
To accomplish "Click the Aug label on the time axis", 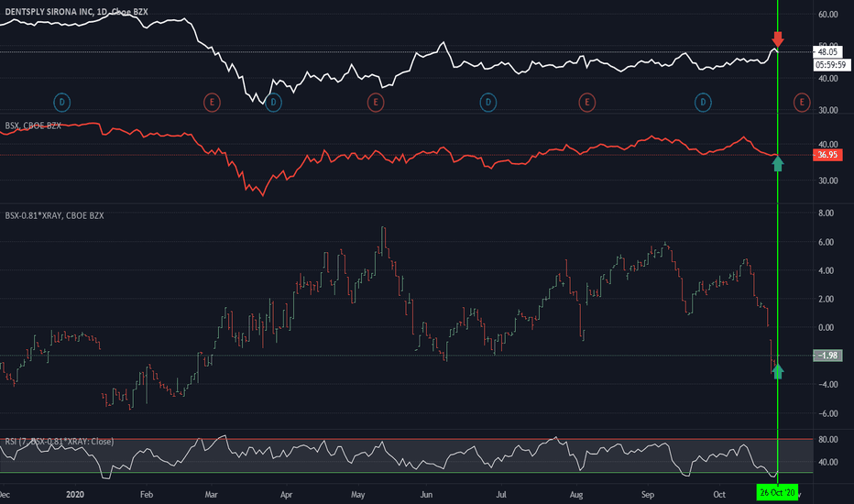I will click(x=576, y=495).
